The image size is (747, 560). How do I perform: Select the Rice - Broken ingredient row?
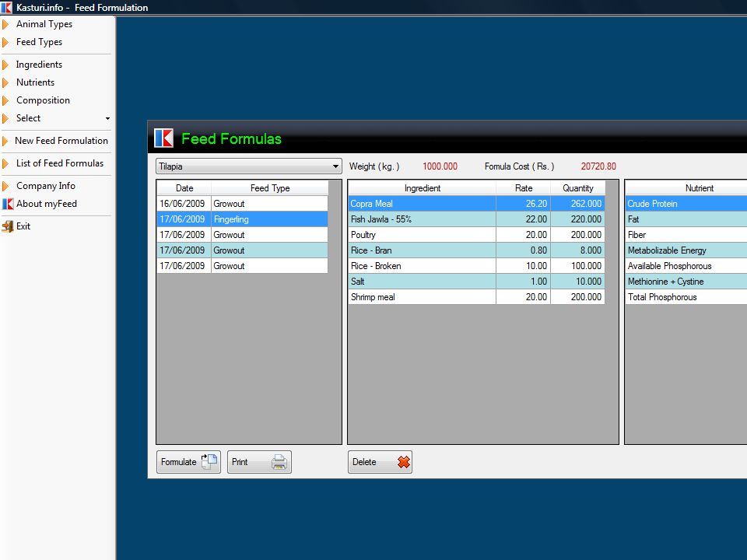[476, 266]
